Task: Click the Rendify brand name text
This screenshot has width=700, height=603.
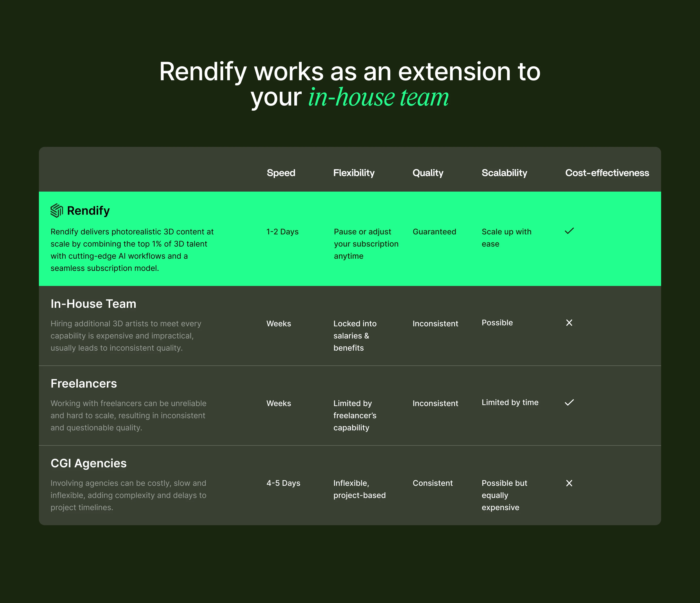Action: 88,211
